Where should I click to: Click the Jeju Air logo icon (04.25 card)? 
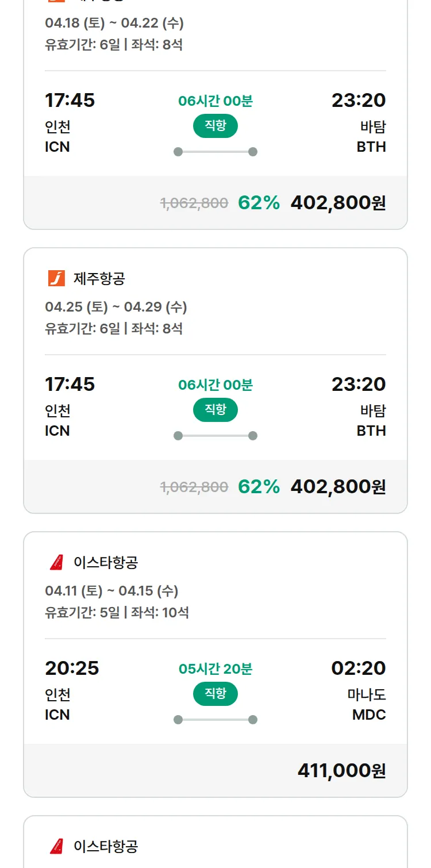[x=56, y=279]
